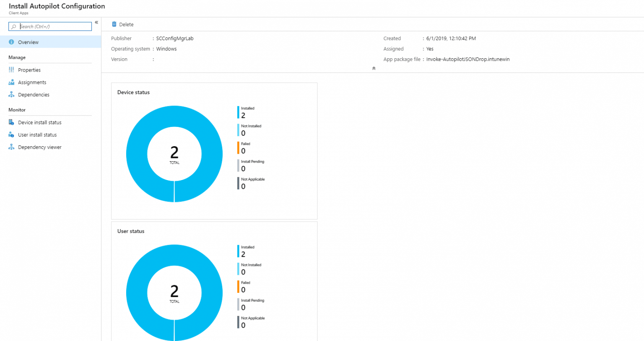
Task: Select the User status donut chart total
Action: (174, 292)
